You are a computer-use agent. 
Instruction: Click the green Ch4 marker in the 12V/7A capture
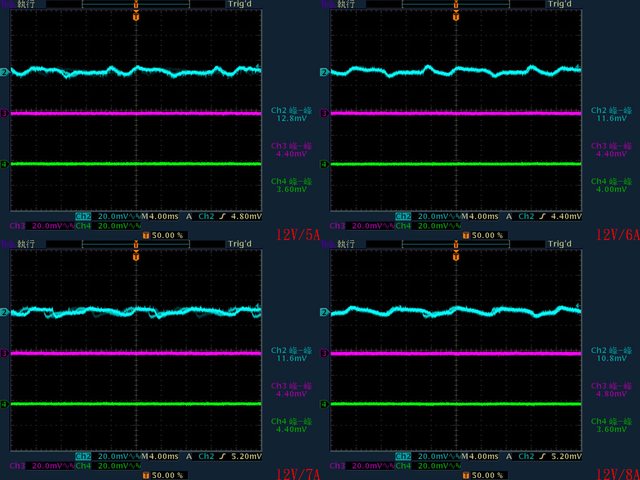tap(4, 404)
